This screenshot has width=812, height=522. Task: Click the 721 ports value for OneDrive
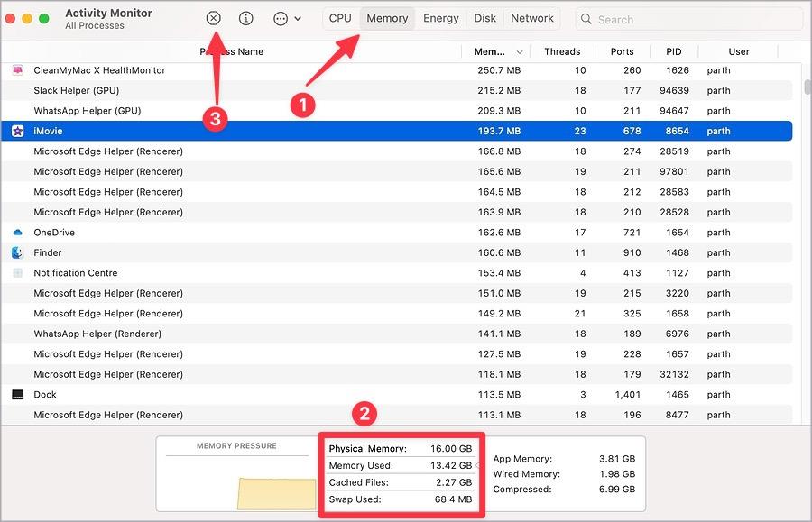point(632,233)
